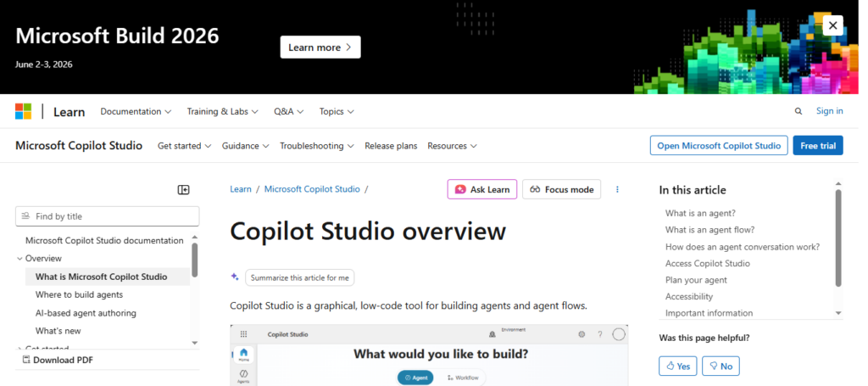Open the search magnifier icon

(x=798, y=111)
